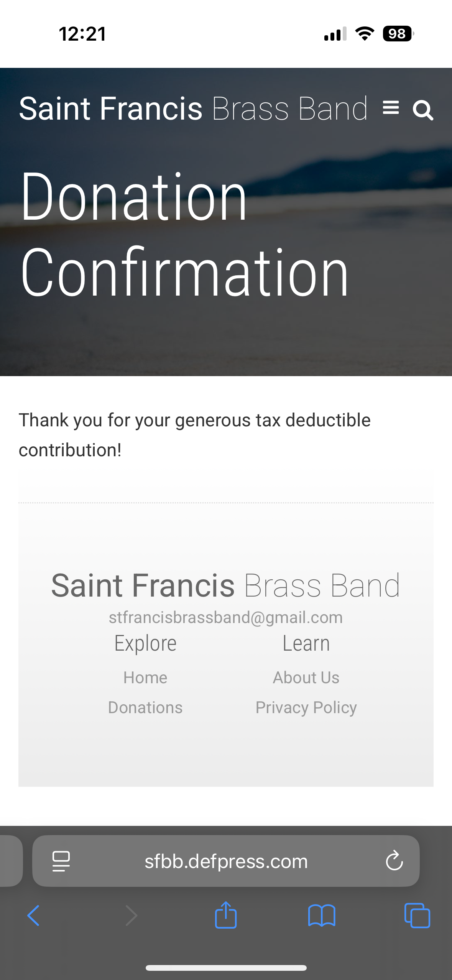
Task: Reload the page with refresh icon
Action: click(394, 861)
